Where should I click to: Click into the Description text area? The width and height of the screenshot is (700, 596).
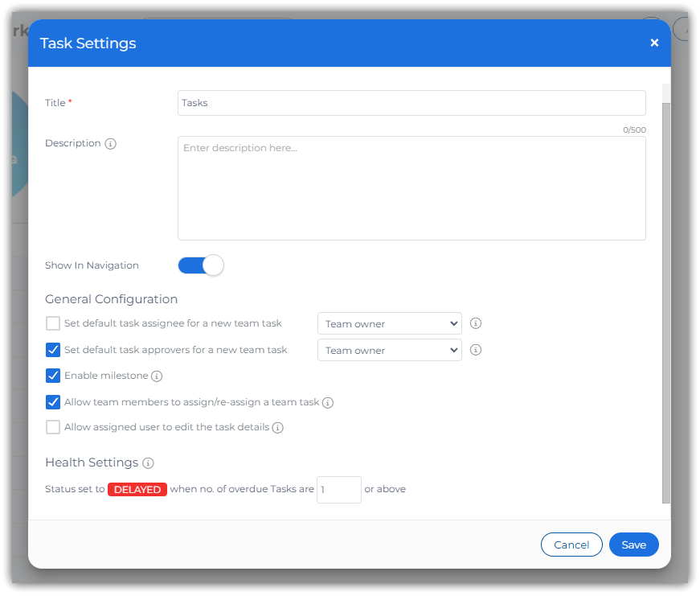[411, 188]
